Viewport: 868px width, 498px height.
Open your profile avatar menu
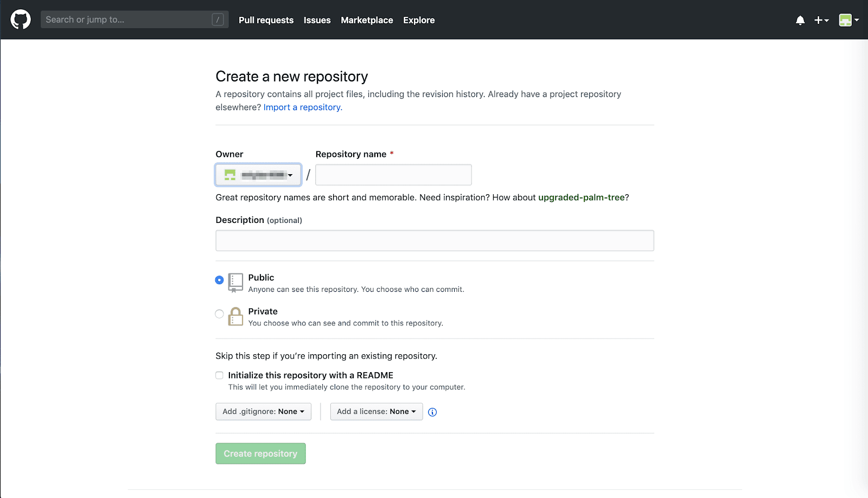pos(846,20)
